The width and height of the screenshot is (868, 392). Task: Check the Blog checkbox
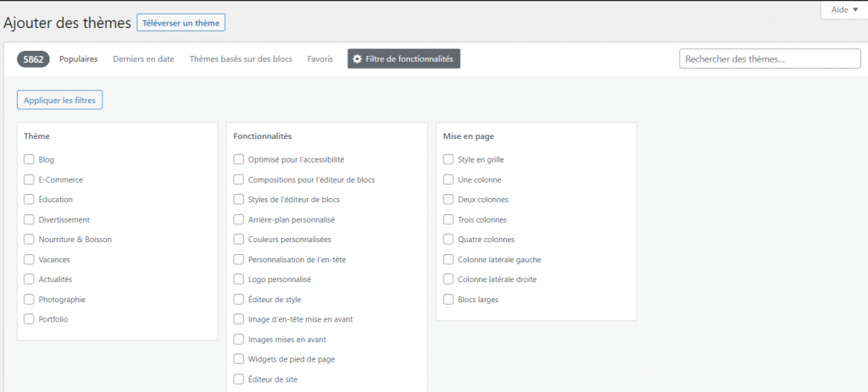[29, 159]
